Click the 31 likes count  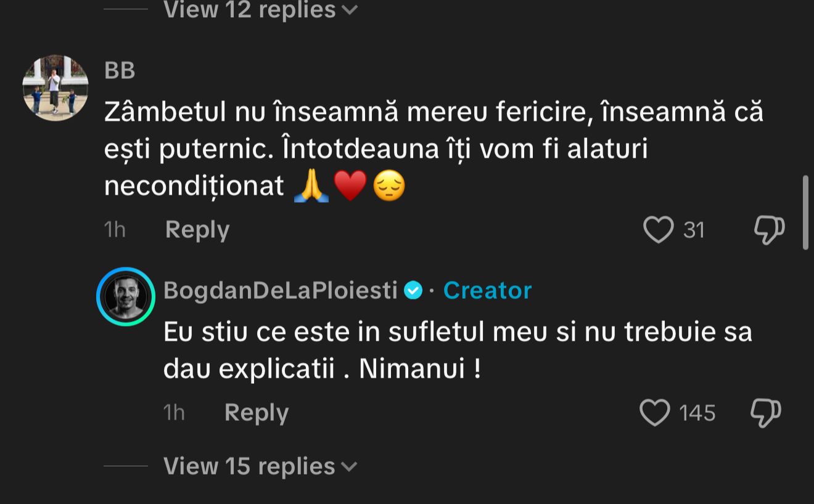tap(694, 230)
